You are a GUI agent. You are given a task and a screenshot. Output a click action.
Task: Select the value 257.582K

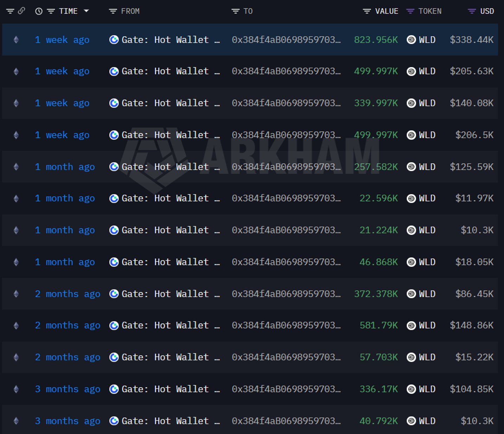376,167
